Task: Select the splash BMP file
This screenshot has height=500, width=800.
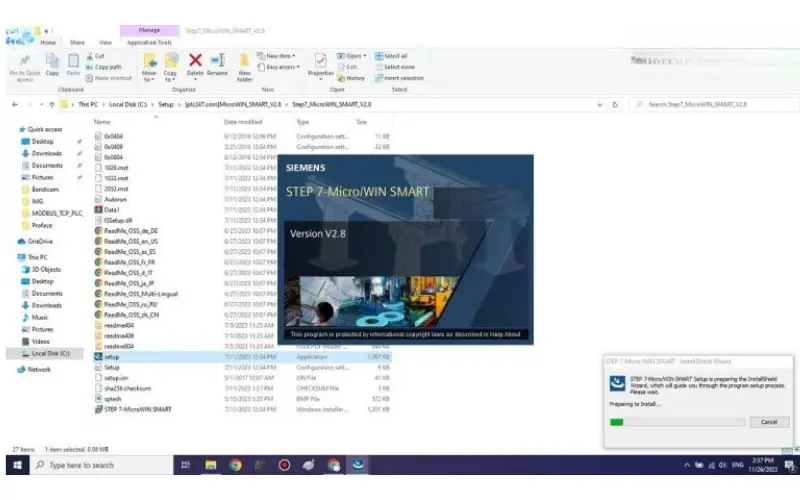Action: [113, 399]
